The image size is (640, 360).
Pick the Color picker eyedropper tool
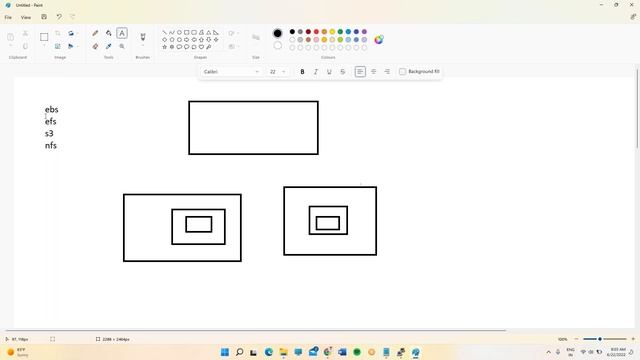(109, 46)
